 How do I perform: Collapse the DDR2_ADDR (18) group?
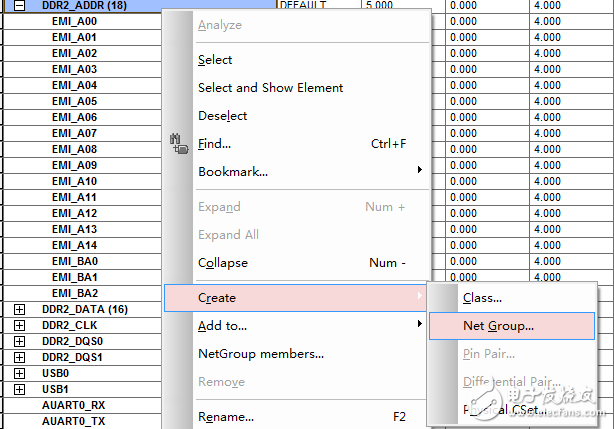19,5
